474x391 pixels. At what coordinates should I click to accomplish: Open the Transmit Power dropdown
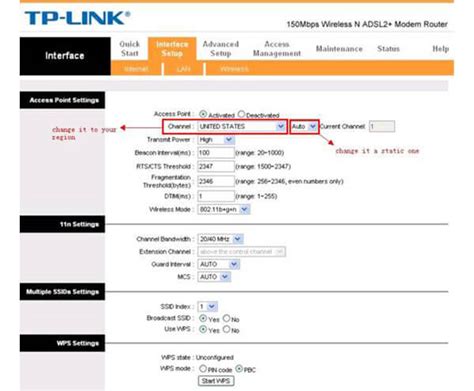tap(216, 140)
